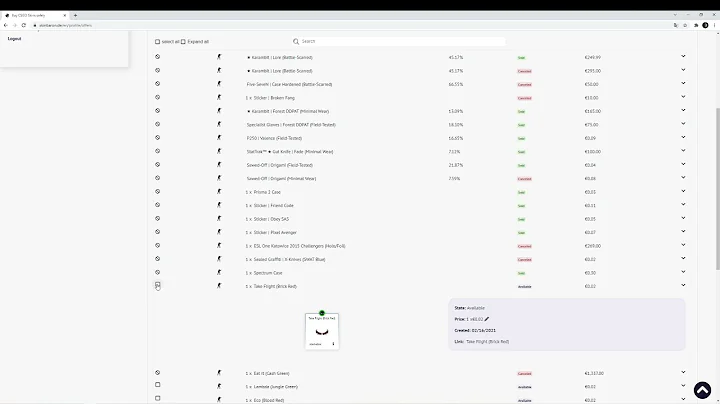The image size is (720, 404).
Task: Click the browser address bar URL
Action: [x=66, y=25]
